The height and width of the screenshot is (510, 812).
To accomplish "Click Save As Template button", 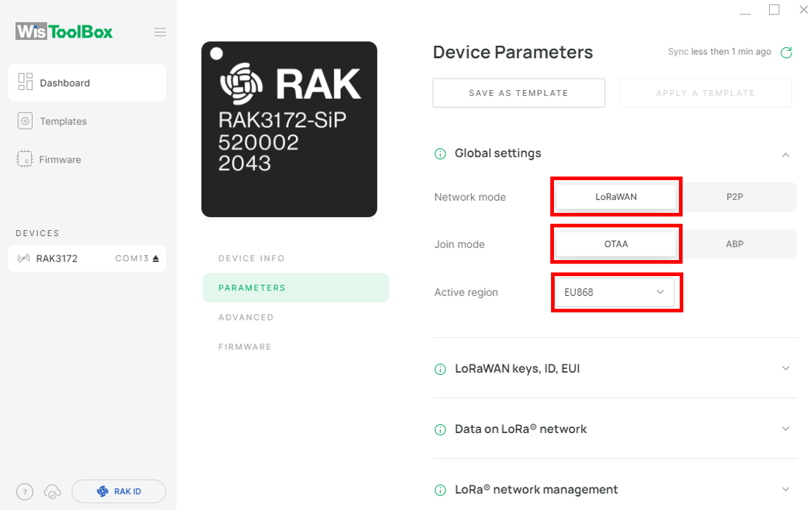I will coord(519,93).
